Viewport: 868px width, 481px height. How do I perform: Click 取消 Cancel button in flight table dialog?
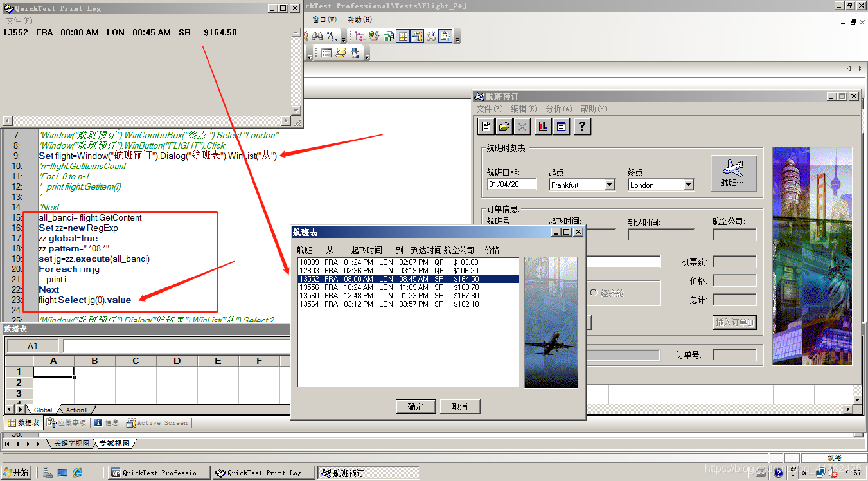point(460,406)
